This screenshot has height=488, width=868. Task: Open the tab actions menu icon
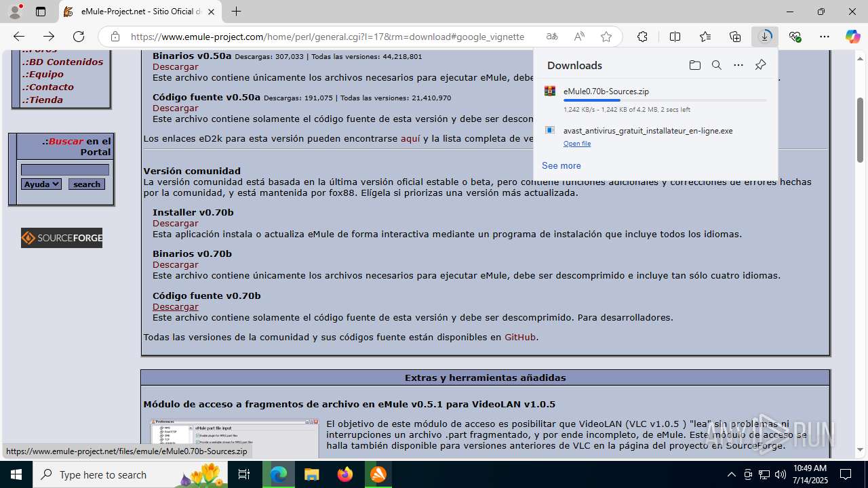[41, 12]
